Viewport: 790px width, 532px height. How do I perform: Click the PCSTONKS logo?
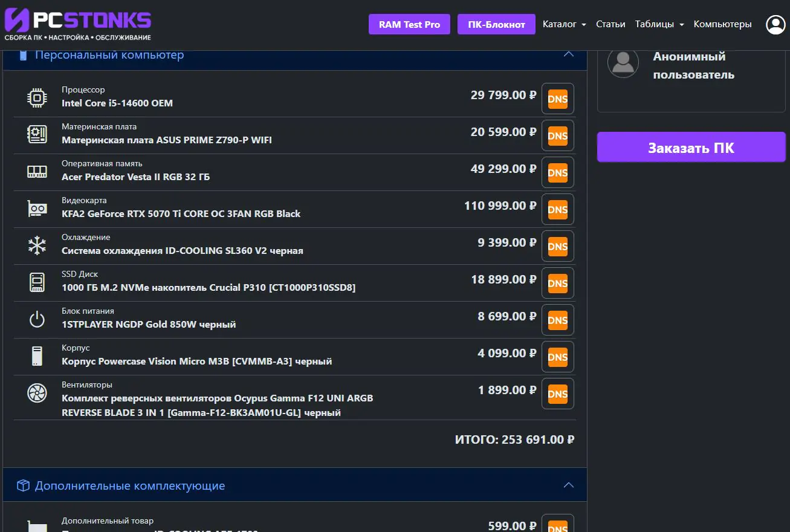point(78,25)
